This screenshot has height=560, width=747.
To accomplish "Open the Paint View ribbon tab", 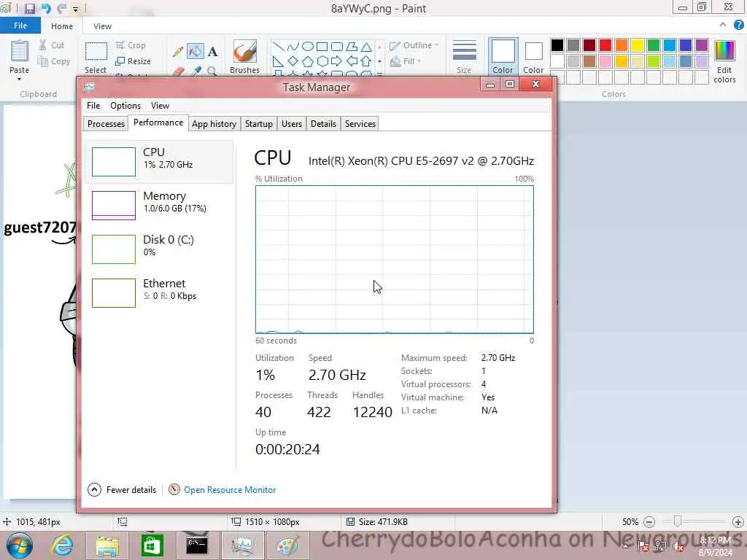I will coord(102,26).
